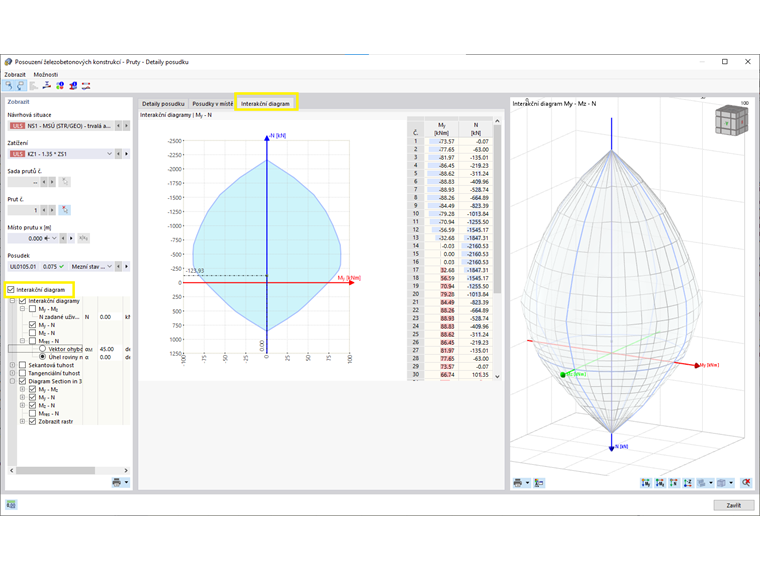The width and height of the screenshot is (760, 570).
Task: Select the Úhel roviny radio button
Action: coord(43,357)
